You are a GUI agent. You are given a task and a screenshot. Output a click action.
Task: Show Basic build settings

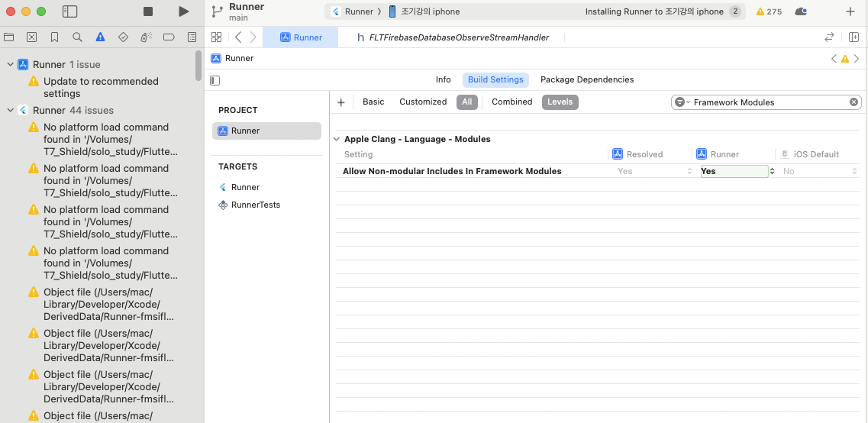[373, 102]
